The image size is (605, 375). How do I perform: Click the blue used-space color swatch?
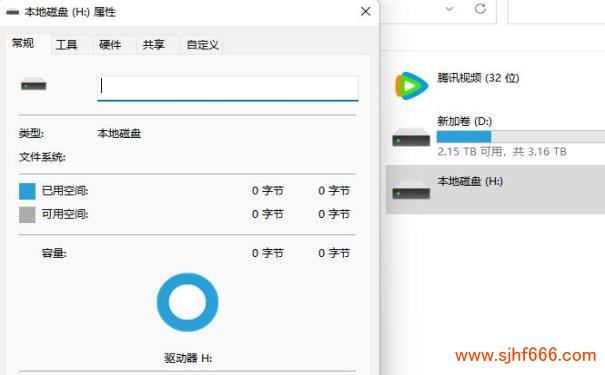pos(27,191)
